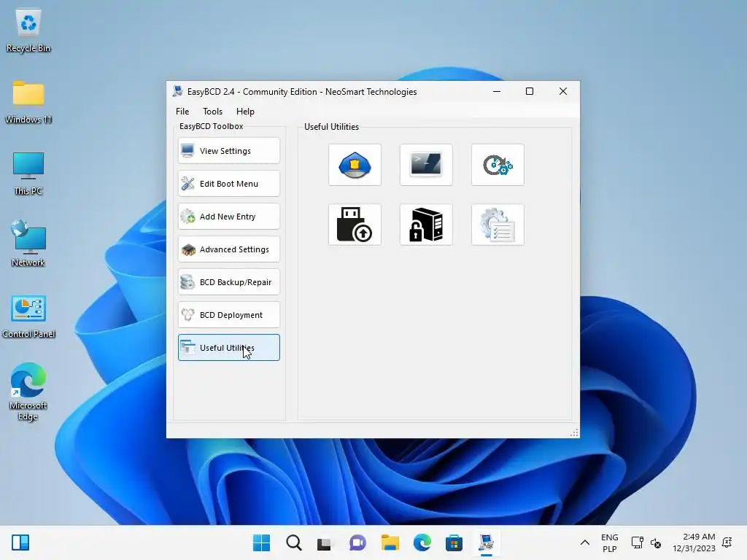Click the window resize grip corner
The image size is (747, 560).
click(574, 432)
